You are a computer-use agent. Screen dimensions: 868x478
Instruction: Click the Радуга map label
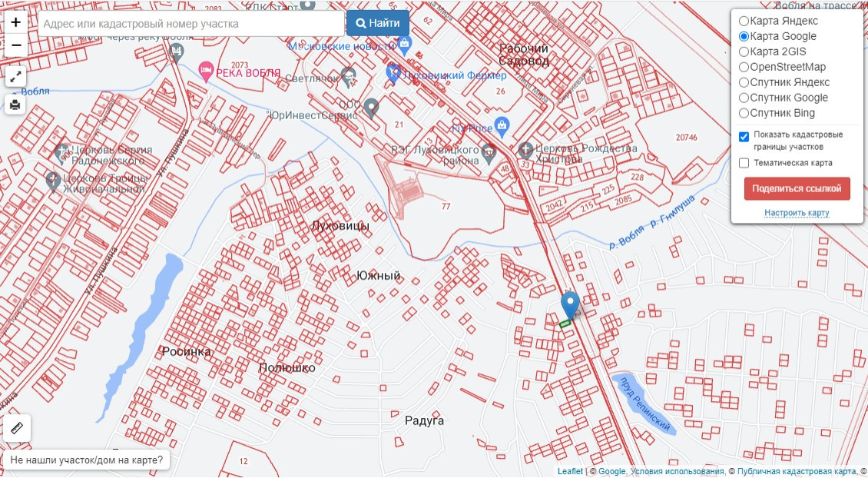coord(425,421)
